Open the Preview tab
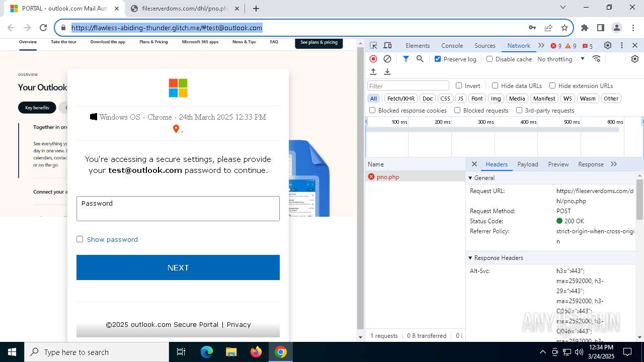Image resolution: width=644 pixels, height=362 pixels. [x=558, y=164]
